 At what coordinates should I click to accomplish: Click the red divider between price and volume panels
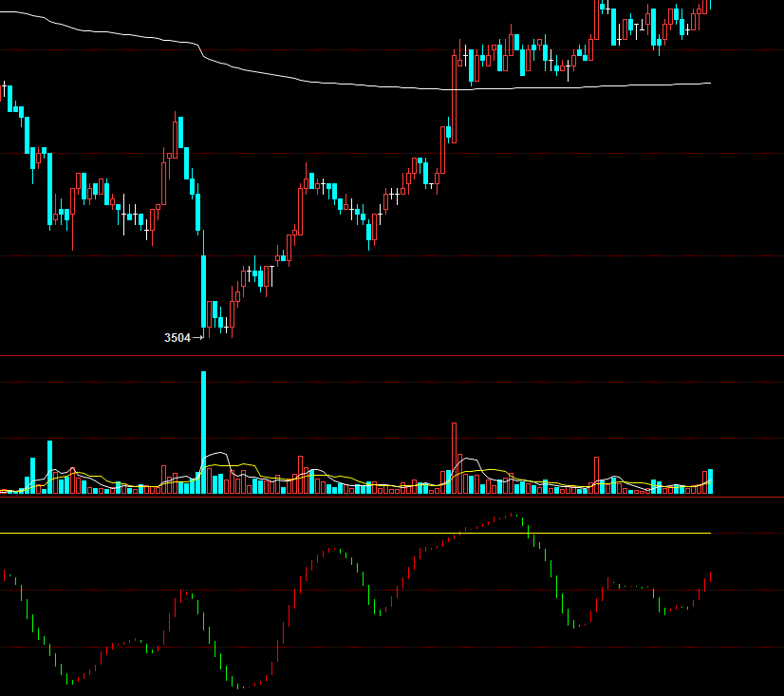(x=392, y=355)
